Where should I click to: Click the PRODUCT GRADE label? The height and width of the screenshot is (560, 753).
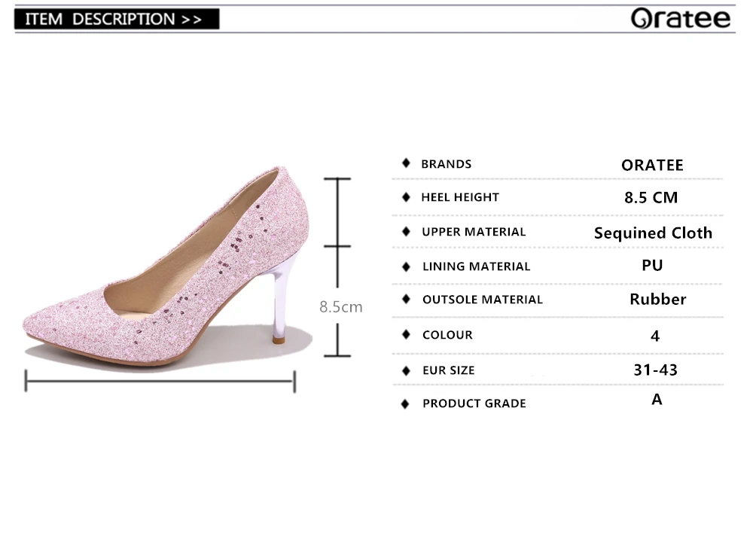point(474,403)
